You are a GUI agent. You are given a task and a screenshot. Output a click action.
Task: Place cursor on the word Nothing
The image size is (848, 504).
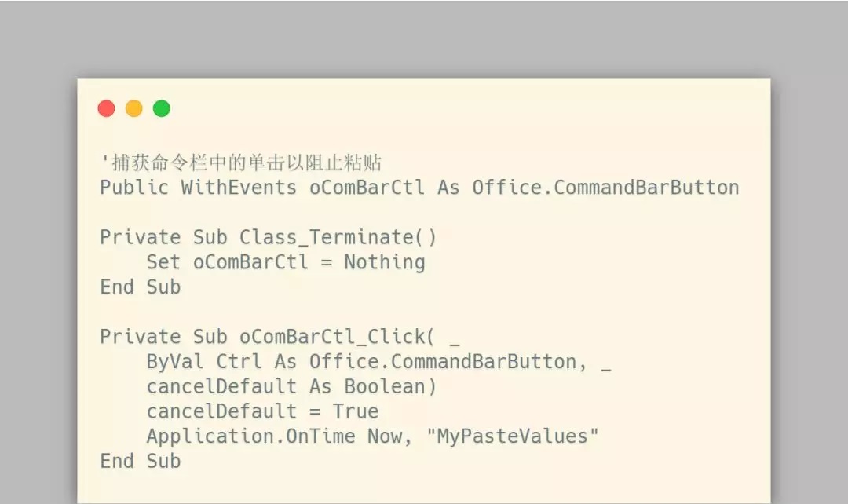tap(384, 262)
